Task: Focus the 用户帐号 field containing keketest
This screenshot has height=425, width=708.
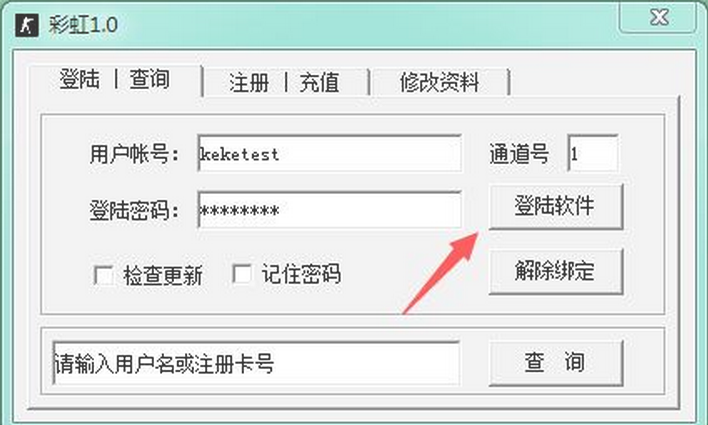Action: [330, 154]
